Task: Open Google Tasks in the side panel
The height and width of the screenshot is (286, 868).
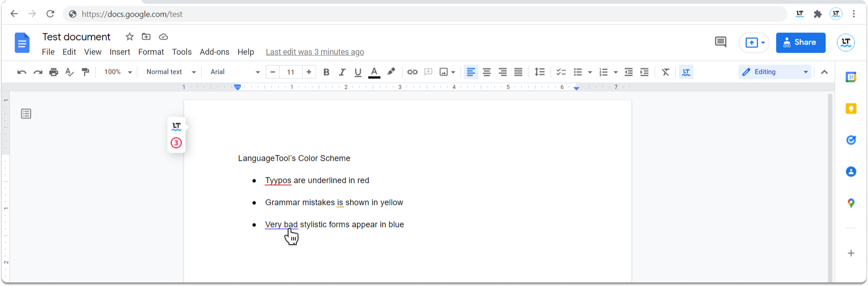Action: (851, 140)
